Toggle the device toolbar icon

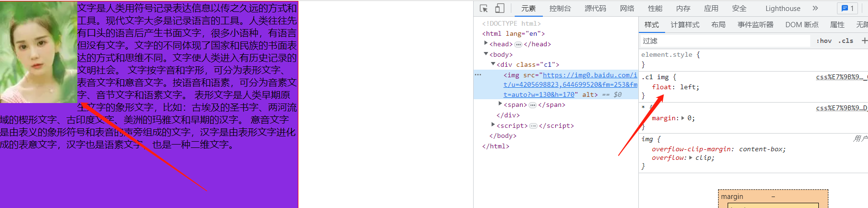[499, 8]
